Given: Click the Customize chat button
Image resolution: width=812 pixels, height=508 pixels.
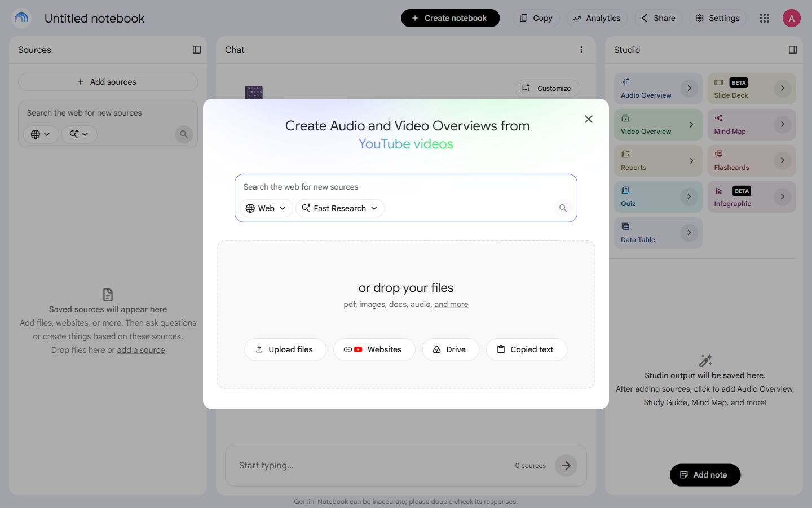Looking at the screenshot, I should click(547, 89).
